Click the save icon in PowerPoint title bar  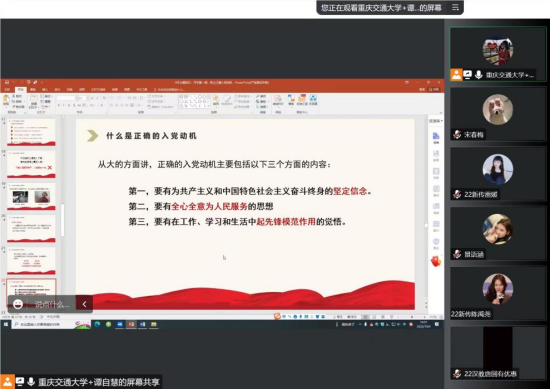tap(6, 82)
